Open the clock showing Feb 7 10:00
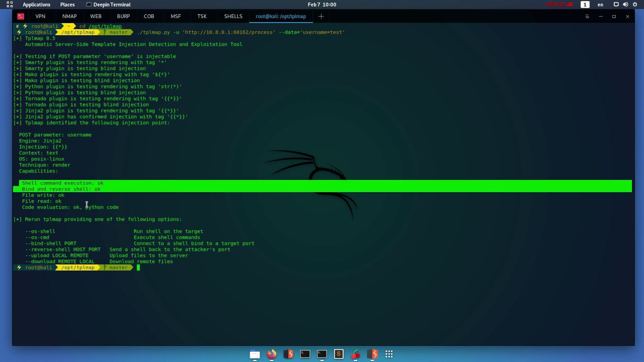This screenshot has width=644, height=362. pyautogui.click(x=322, y=5)
